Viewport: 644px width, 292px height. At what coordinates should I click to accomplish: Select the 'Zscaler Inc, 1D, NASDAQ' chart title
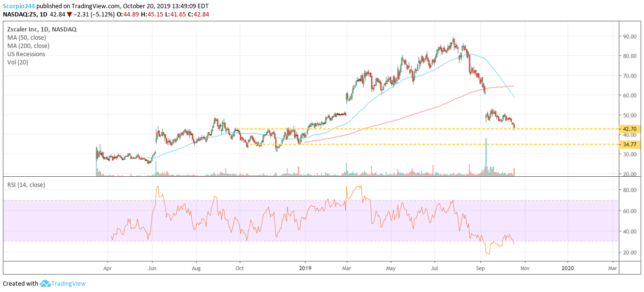click(42, 30)
